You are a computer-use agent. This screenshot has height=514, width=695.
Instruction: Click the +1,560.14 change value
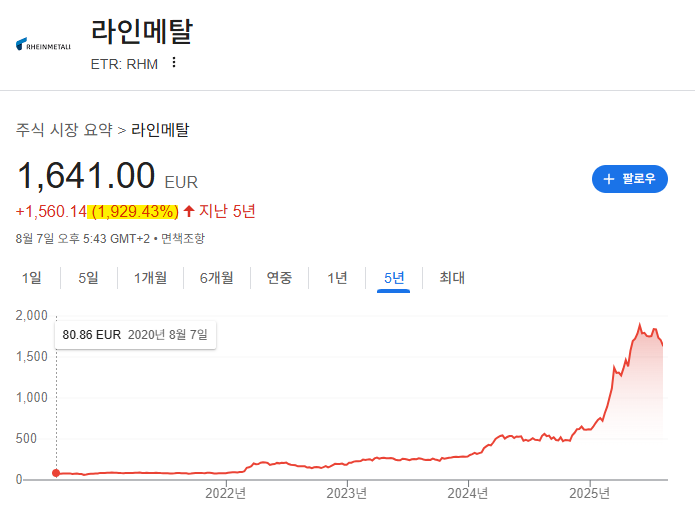click(51, 211)
